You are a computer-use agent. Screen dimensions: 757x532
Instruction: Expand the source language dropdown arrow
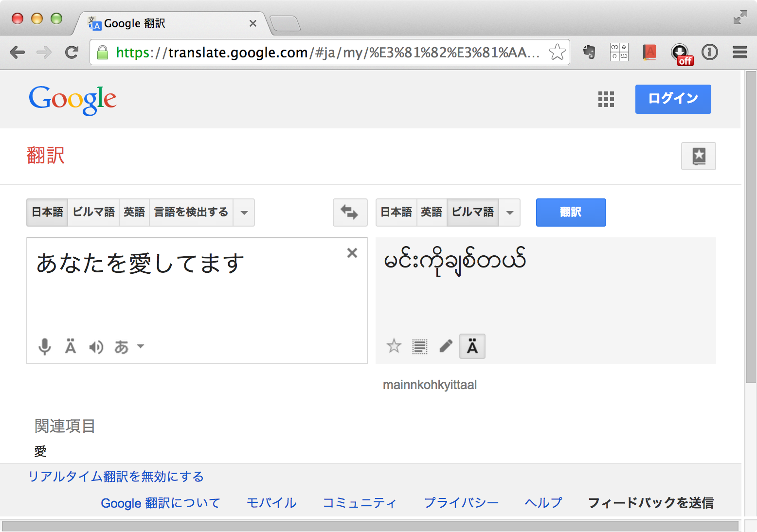tap(244, 213)
